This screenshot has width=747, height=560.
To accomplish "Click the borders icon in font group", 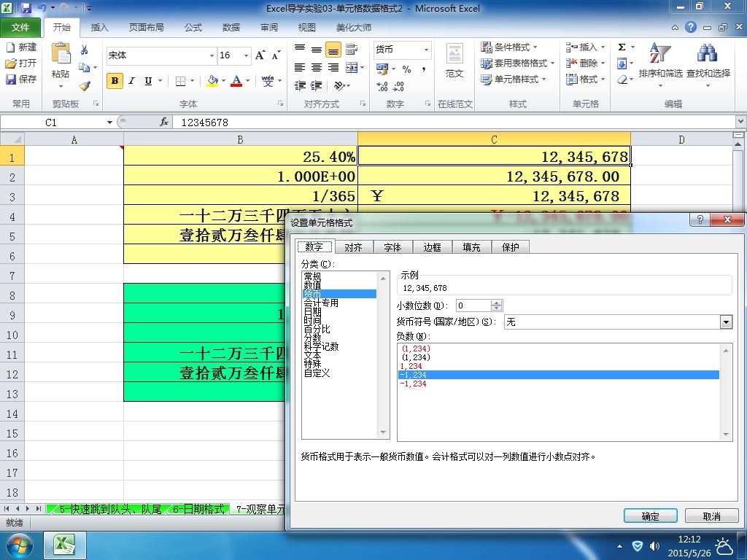I will (180, 81).
